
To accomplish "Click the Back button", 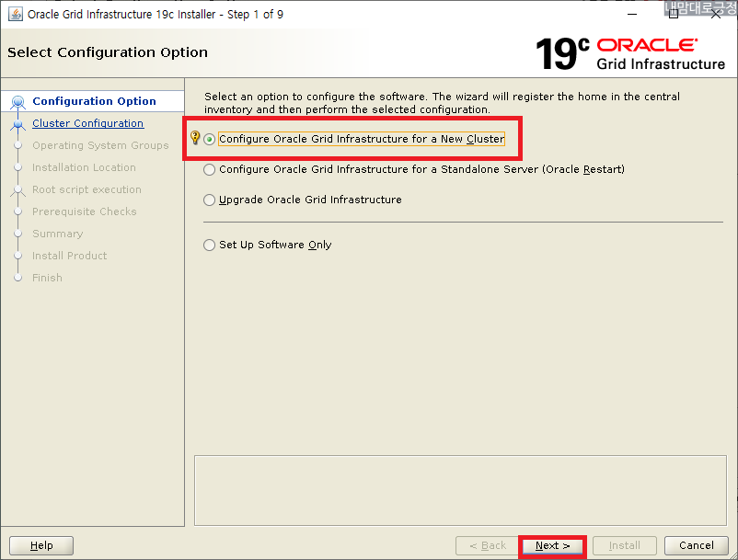I will [488, 545].
